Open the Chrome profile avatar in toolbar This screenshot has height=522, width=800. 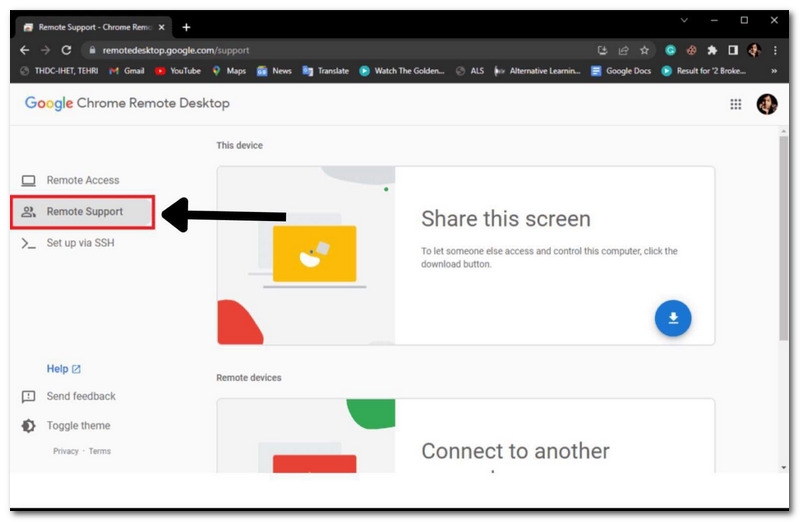(x=754, y=50)
